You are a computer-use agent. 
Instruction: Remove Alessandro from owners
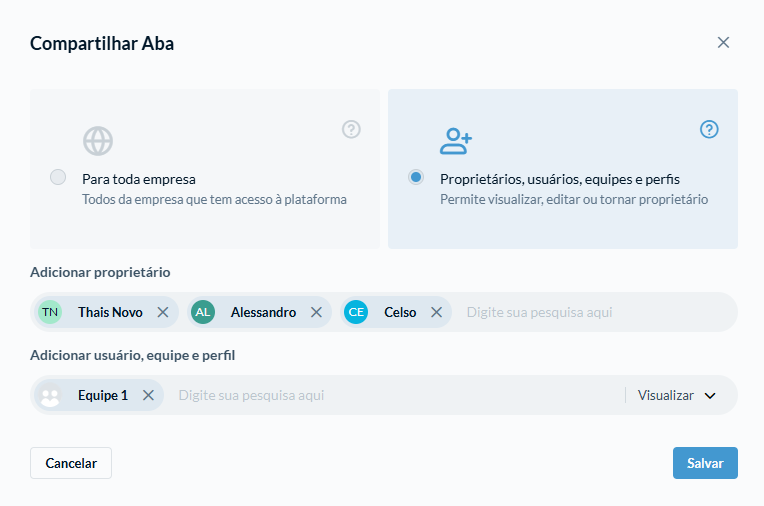tap(316, 312)
